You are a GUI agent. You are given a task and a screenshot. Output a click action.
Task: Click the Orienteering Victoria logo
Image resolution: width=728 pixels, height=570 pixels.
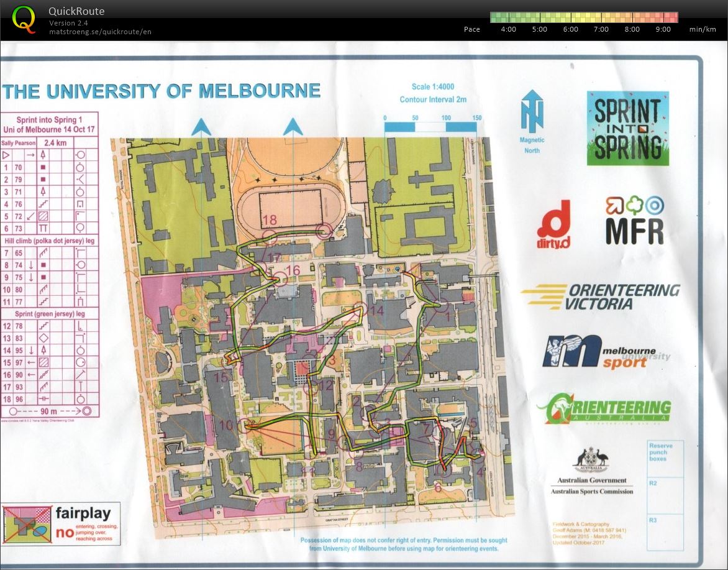point(601,297)
